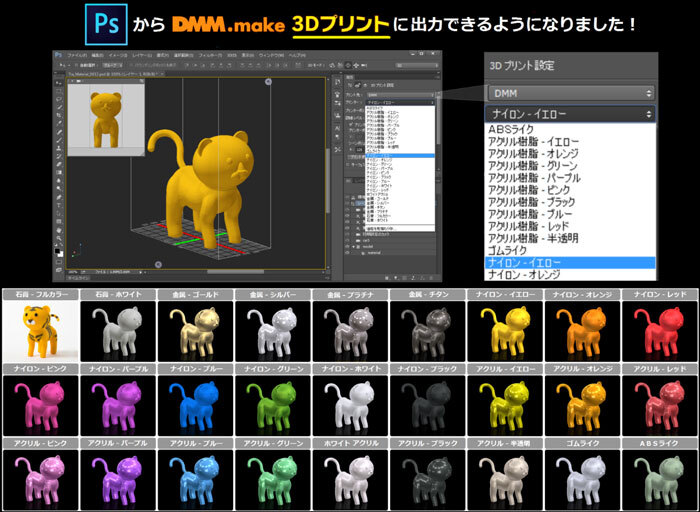
Task: Click the foreground color swatch in toolbar
Action: [57, 251]
